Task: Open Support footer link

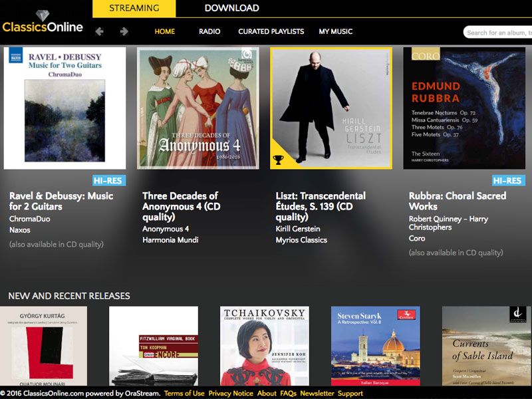Action: (350, 394)
